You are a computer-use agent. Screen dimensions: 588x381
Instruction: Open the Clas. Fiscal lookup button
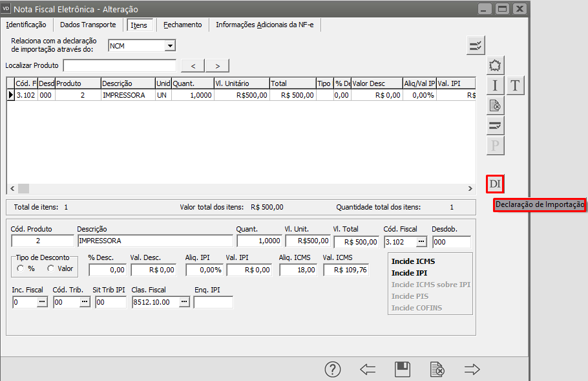[184, 302]
